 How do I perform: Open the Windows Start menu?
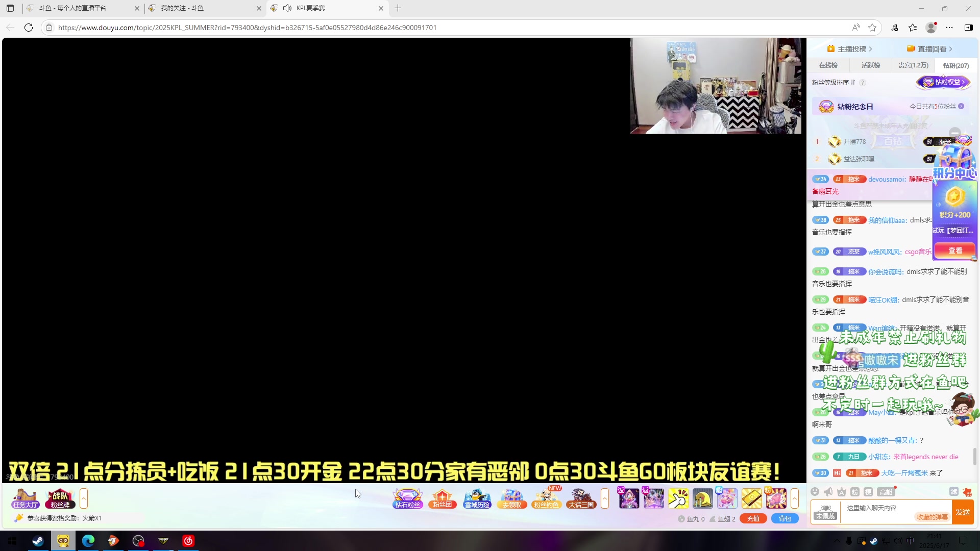(x=12, y=541)
